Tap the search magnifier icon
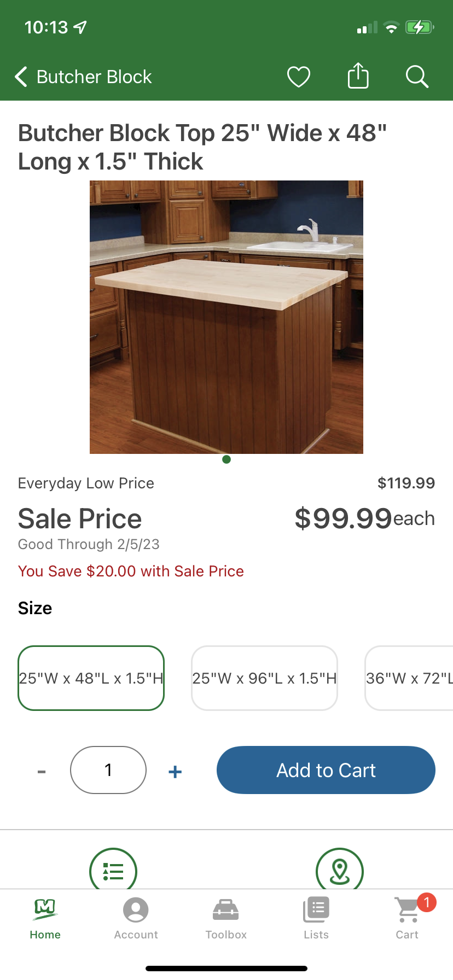 click(x=417, y=77)
